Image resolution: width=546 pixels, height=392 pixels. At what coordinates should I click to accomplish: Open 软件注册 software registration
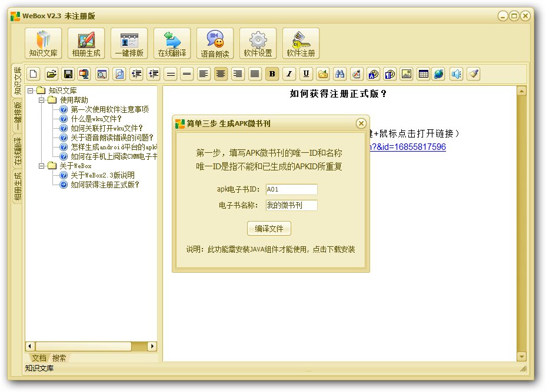coord(301,43)
